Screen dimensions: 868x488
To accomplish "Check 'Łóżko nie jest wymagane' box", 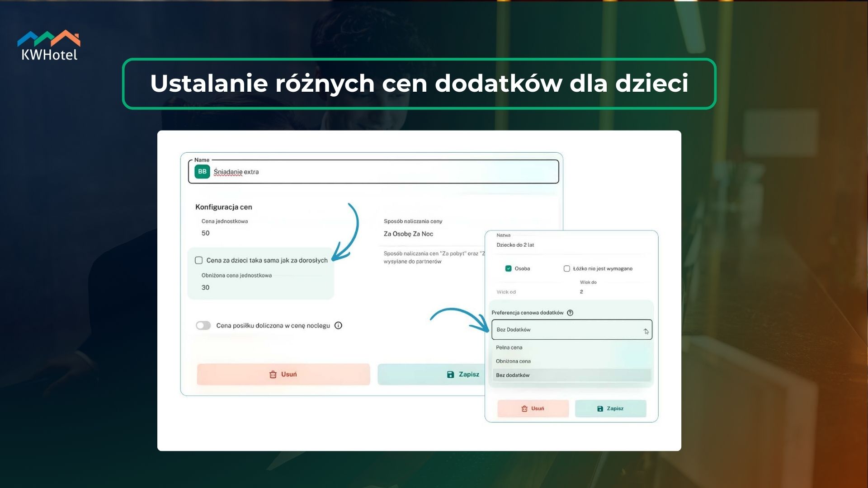I will [566, 268].
